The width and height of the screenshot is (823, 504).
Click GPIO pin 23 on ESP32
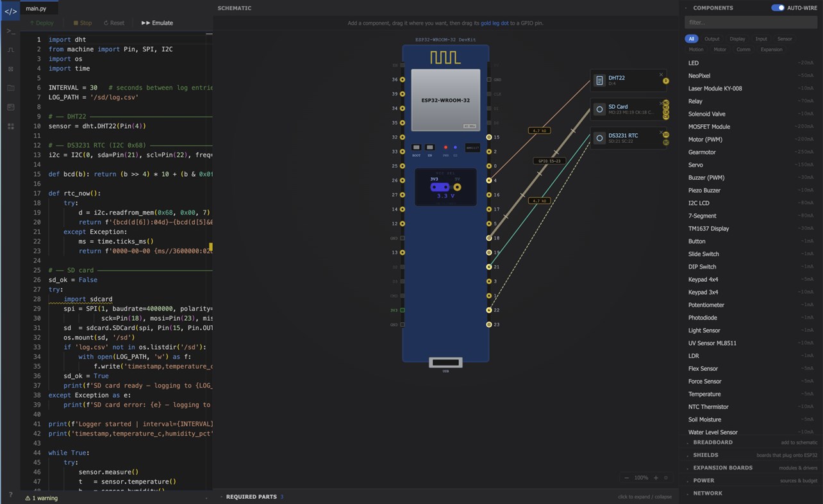(x=489, y=325)
